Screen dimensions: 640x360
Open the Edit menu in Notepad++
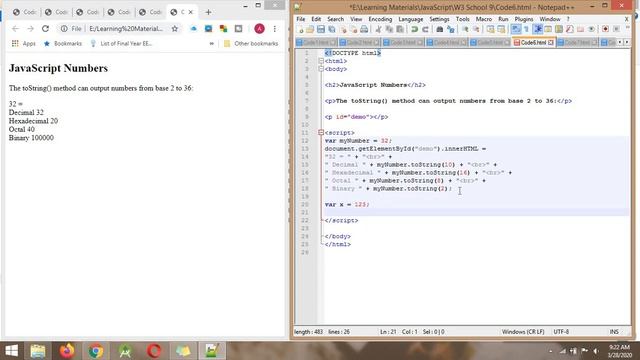click(x=316, y=19)
